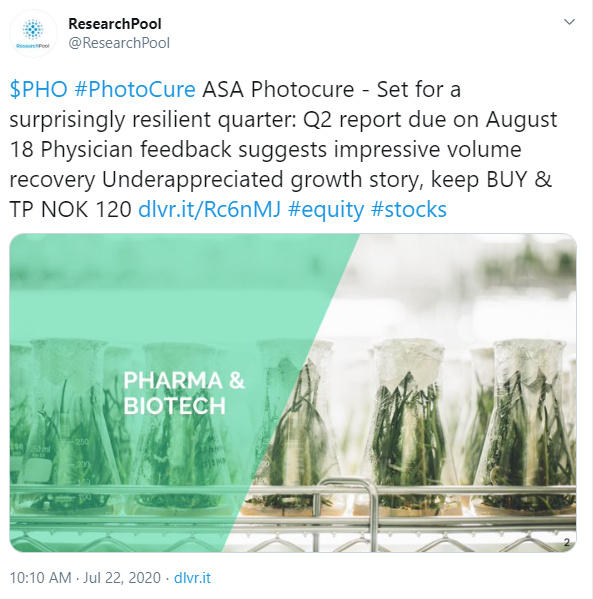Open the #PhotoCure hashtag

pyautogui.click(x=135, y=89)
